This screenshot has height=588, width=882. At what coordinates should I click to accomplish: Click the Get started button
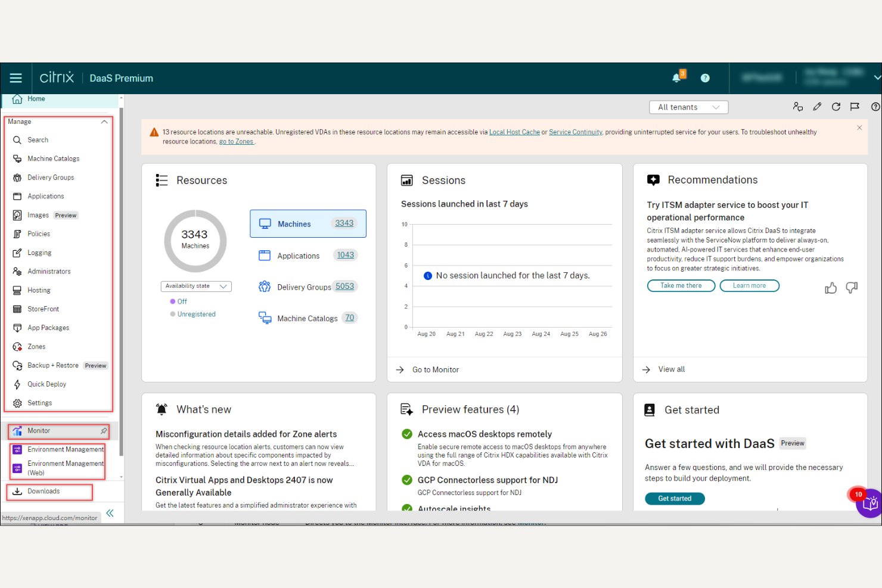click(675, 499)
